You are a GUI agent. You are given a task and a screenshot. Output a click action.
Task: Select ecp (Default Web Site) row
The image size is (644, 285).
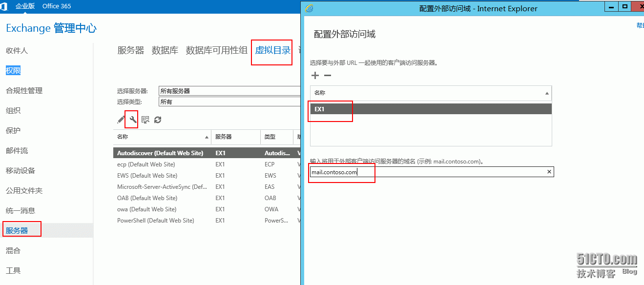207,164
